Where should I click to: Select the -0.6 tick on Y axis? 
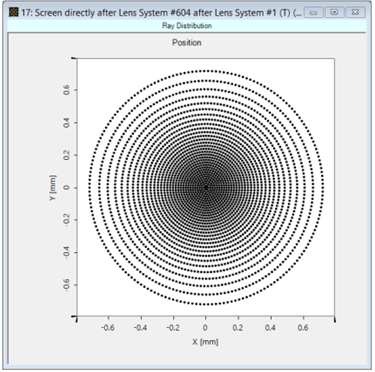coord(67,285)
